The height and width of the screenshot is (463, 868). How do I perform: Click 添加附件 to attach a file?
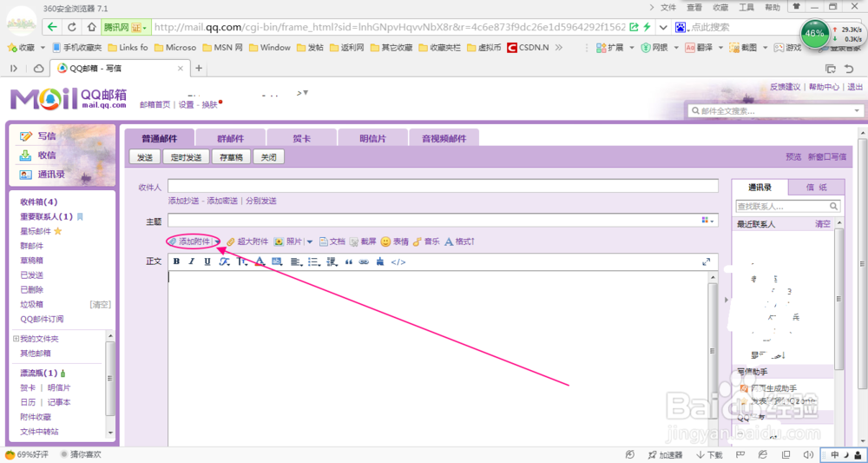pyautogui.click(x=188, y=241)
